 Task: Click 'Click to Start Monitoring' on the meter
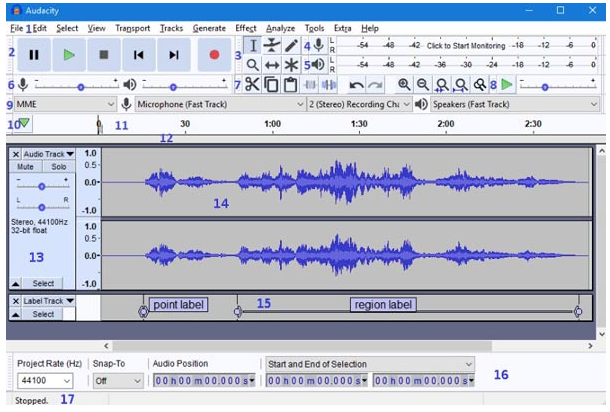[466, 46]
